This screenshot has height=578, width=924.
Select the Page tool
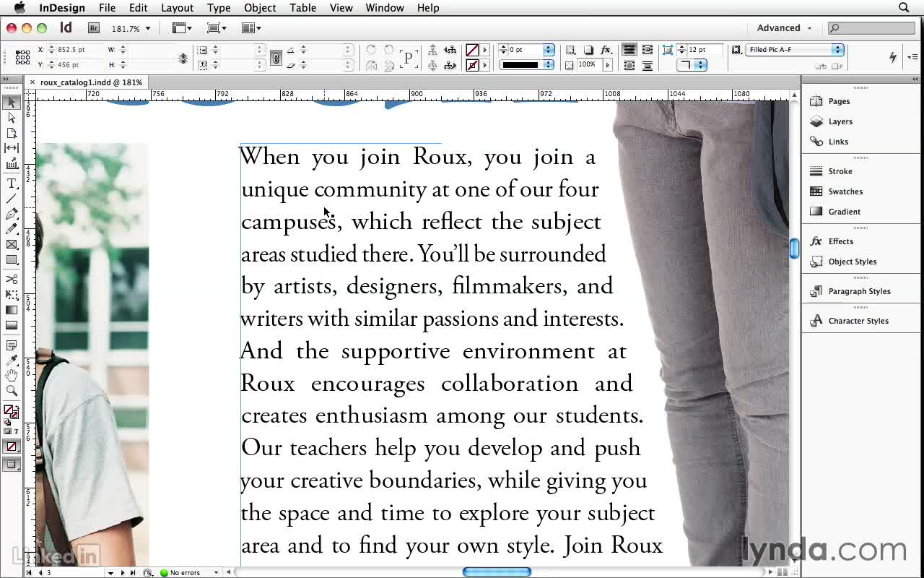tap(12, 133)
